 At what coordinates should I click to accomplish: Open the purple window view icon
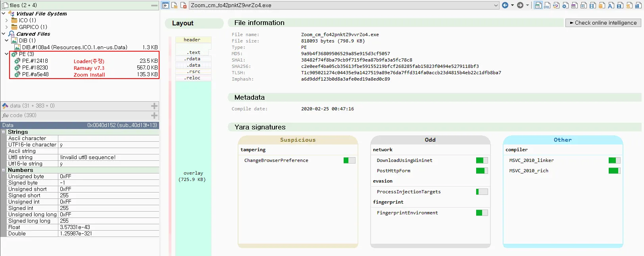[575, 5]
